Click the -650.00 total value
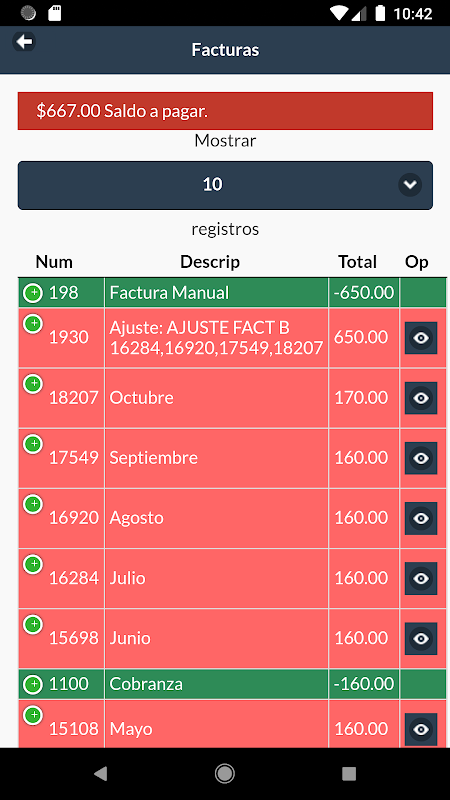Screen dimensions: 450x800 (364, 293)
